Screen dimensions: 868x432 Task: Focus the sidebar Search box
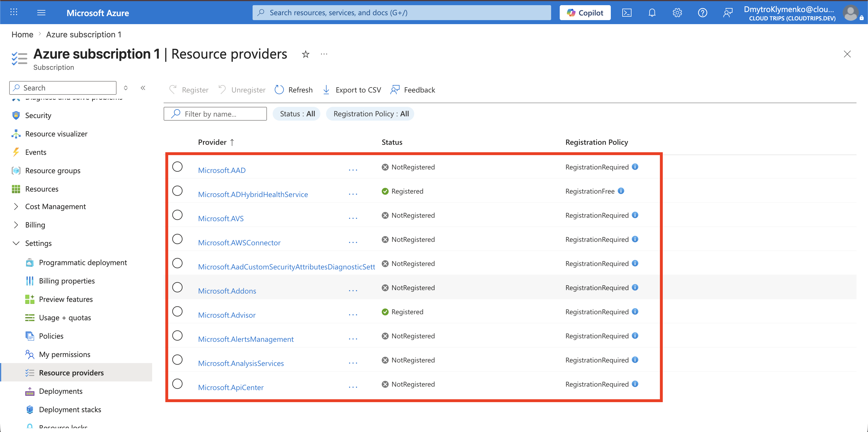pos(63,88)
